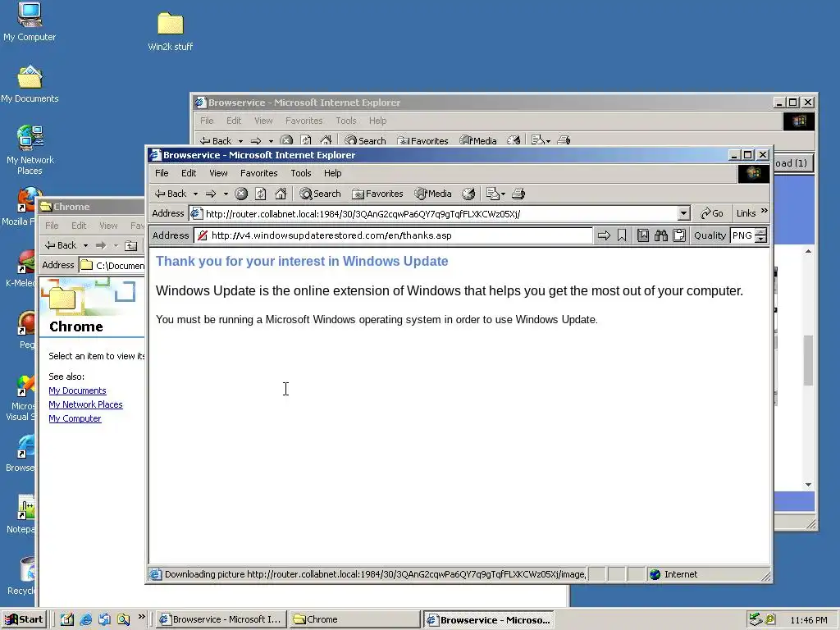
Task: Switch to first Browservice taskbar button
Action: coord(221,619)
